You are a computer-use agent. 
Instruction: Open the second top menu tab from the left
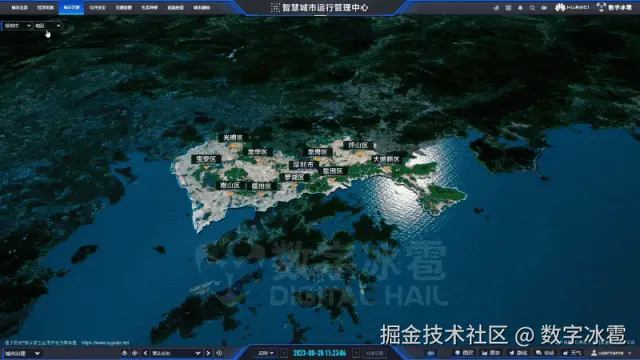pyautogui.click(x=45, y=8)
